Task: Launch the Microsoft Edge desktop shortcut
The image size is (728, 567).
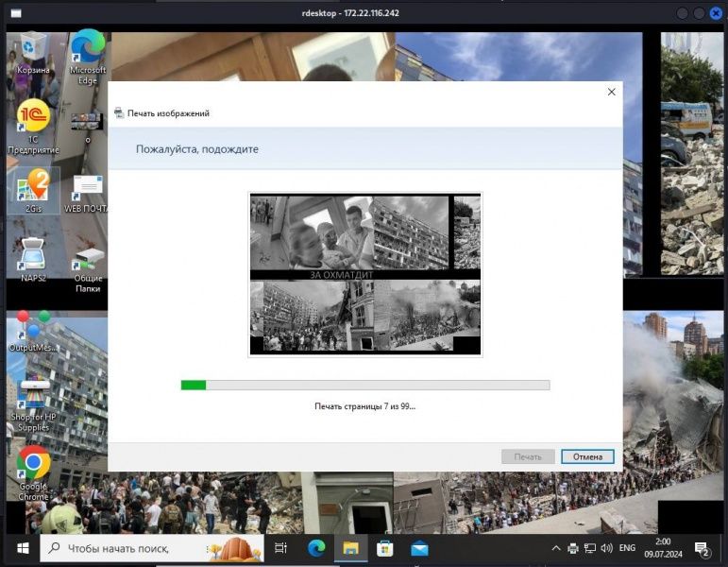Action: (x=88, y=47)
